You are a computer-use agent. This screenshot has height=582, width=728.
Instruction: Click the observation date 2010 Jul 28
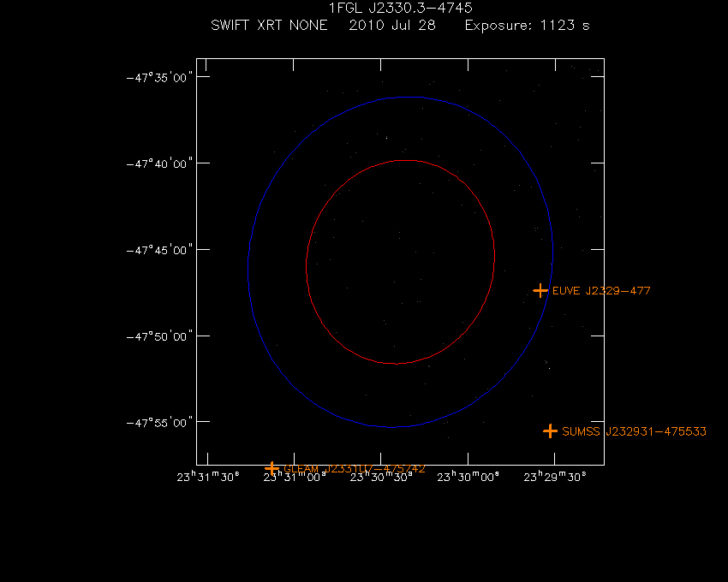click(x=392, y=25)
